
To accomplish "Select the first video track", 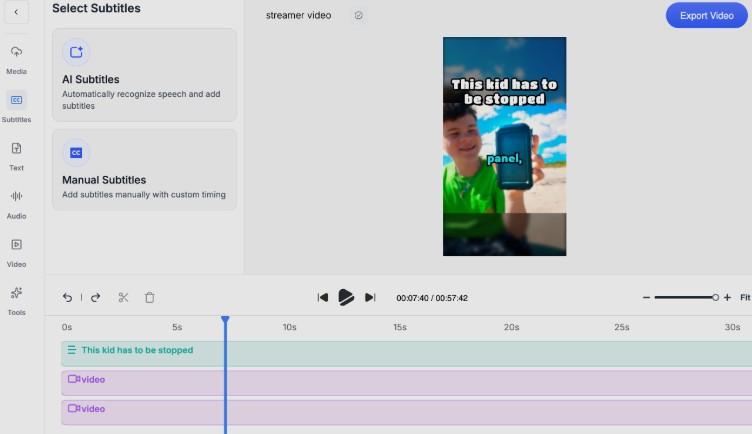I will (x=406, y=383).
